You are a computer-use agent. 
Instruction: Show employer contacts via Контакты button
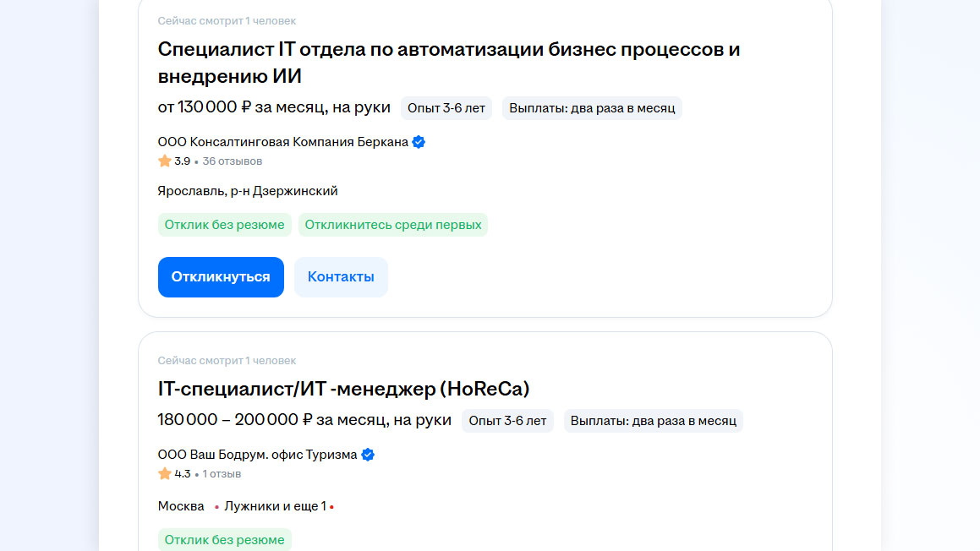(341, 277)
